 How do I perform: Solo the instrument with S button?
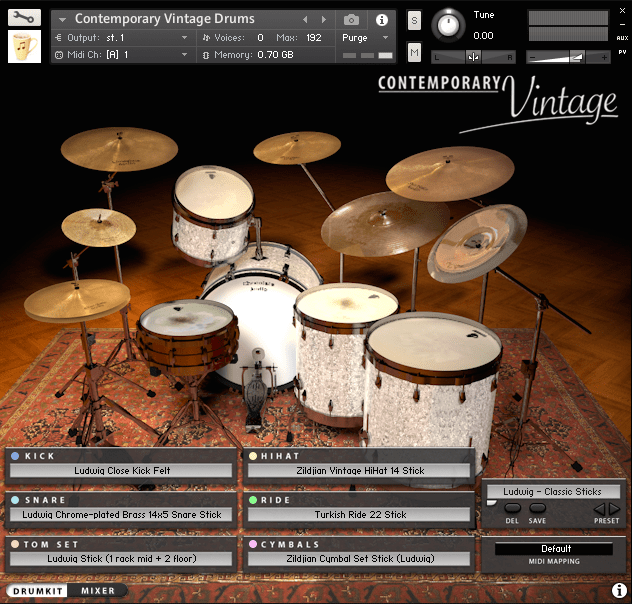click(x=414, y=21)
